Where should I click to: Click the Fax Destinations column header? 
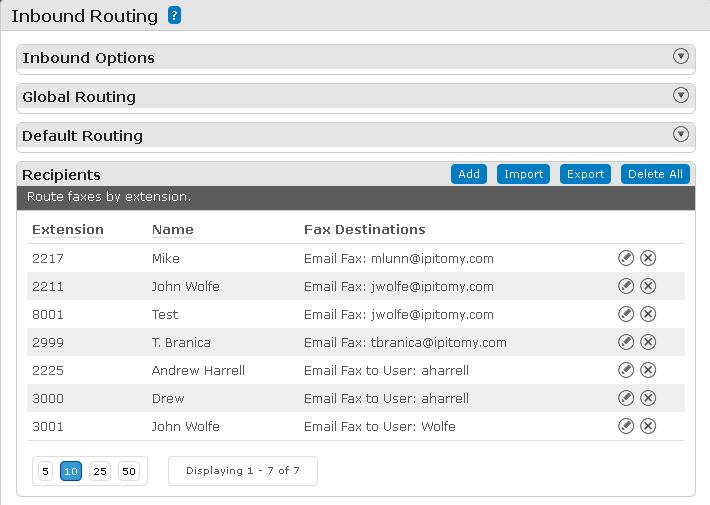coord(365,230)
